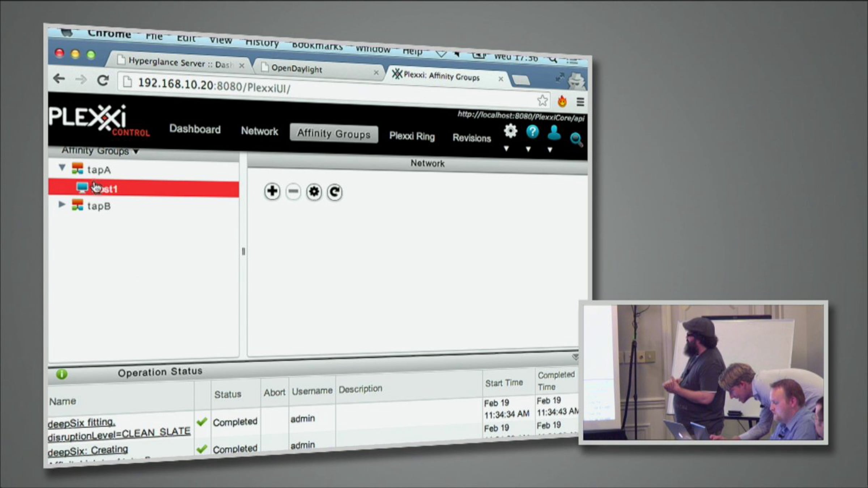
Task: Click the host monitor icon in the red row
Action: (82, 188)
